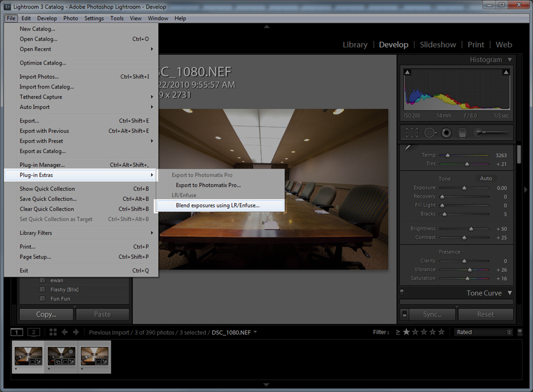Hide the bottom filmstrip panel
Image resolution: width=533 pixels, height=392 pixels.
click(x=266, y=385)
